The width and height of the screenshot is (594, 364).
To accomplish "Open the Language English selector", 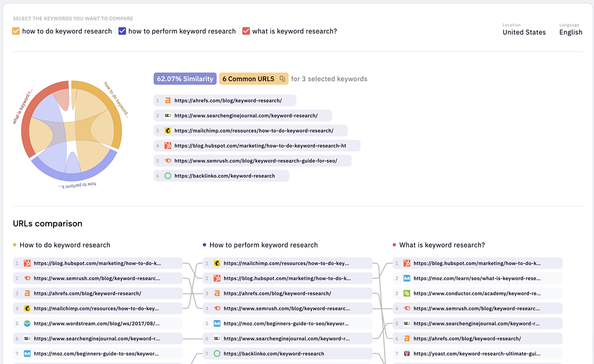I will point(571,30).
